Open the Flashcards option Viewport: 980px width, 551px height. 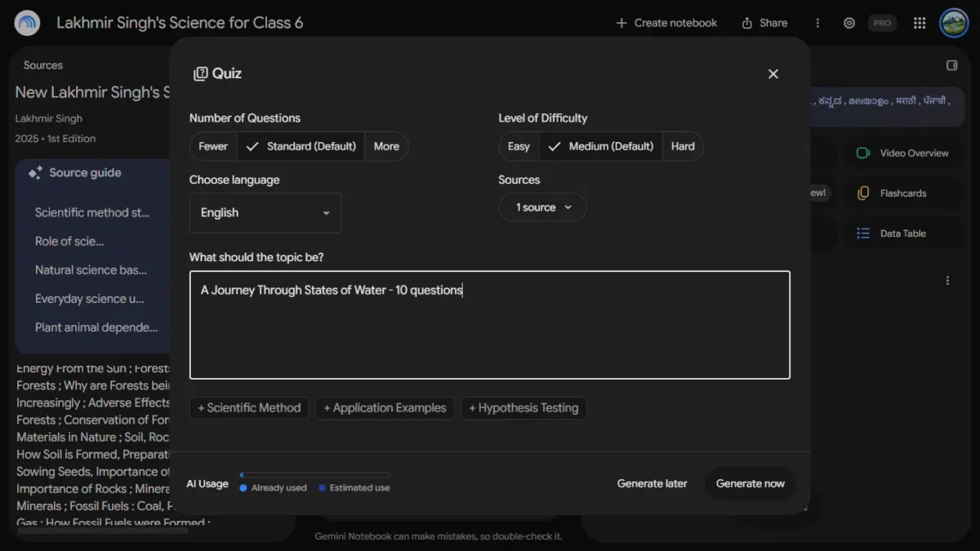click(x=902, y=193)
